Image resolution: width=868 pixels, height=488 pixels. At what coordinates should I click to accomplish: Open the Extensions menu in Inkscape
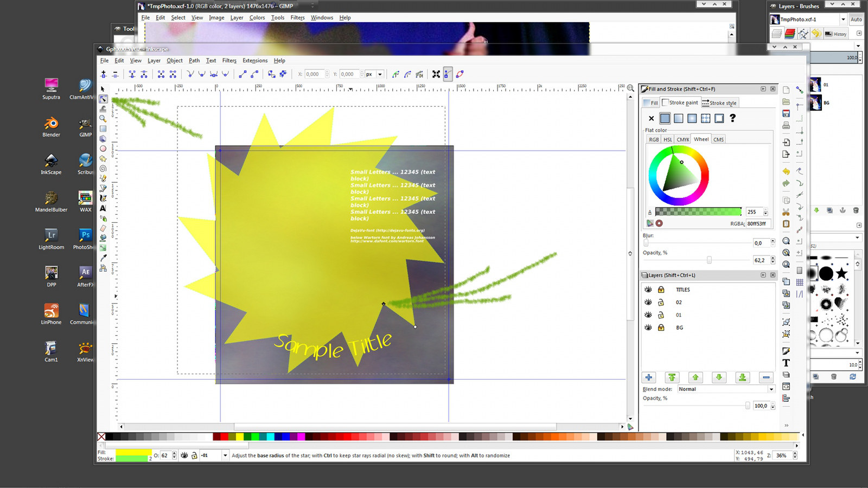(255, 60)
